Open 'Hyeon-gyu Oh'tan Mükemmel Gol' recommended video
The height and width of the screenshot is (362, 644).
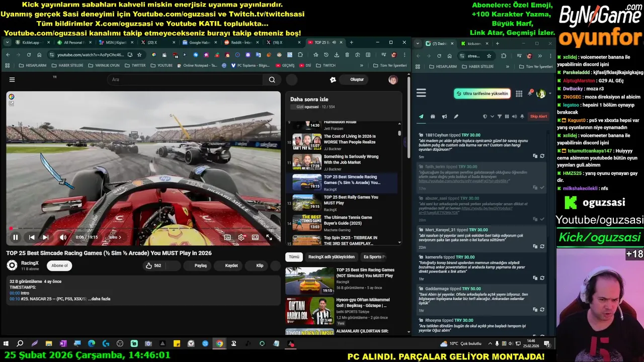(341, 311)
